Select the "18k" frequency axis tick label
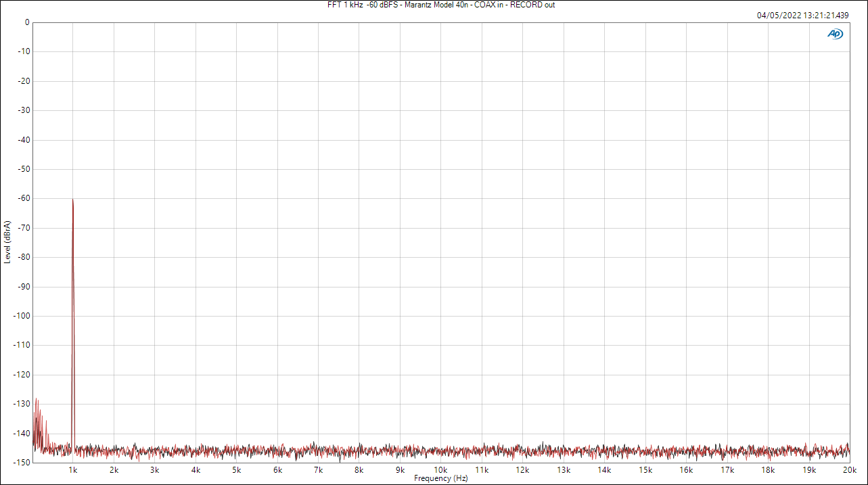Viewport: 868px width, 485px height. coord(768,470)
